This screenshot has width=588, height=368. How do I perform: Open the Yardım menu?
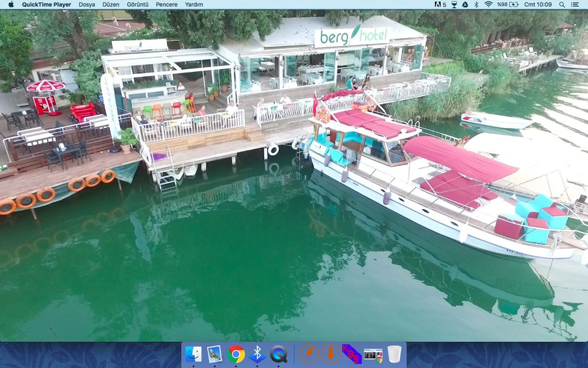[194, 4]
